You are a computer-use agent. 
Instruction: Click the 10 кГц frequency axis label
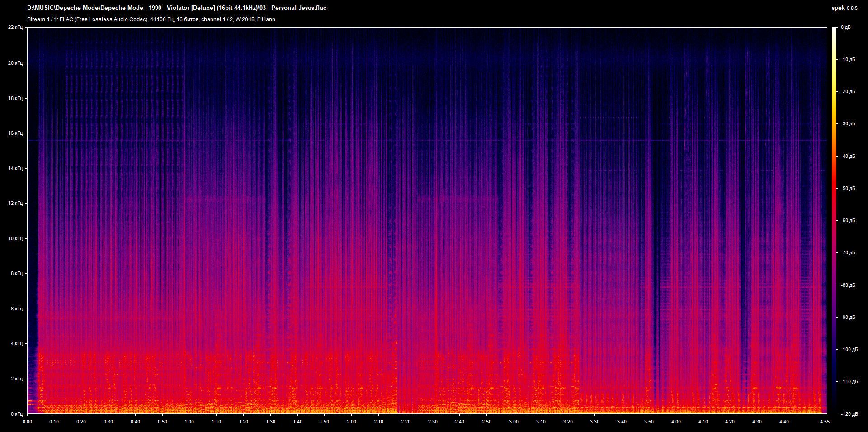pos(15,238)
